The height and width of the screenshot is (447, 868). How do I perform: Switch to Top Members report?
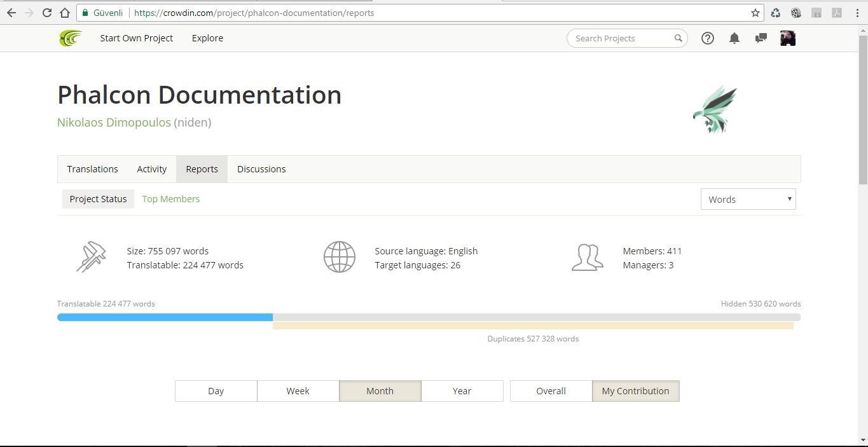click(x=171, y=199)
